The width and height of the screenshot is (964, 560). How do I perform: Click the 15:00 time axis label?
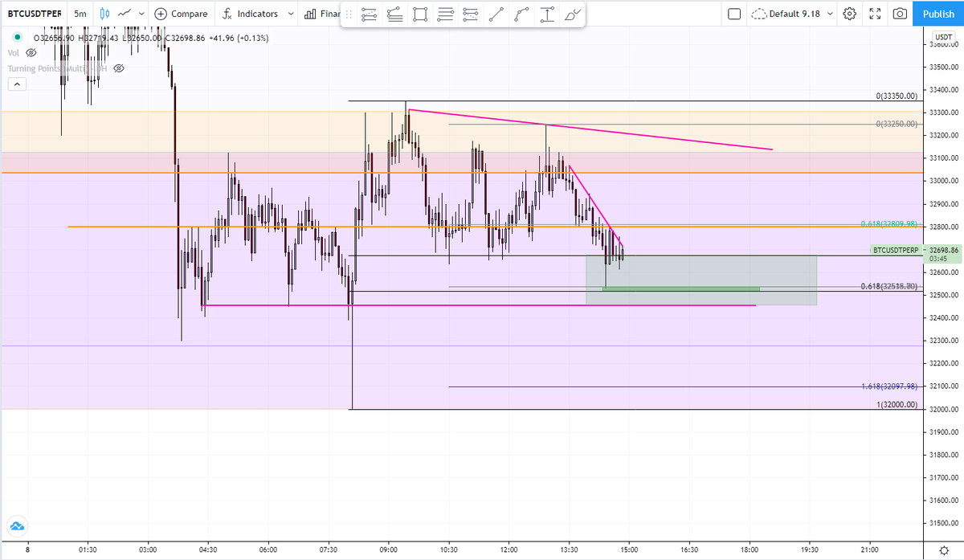[x=629, y=550]
